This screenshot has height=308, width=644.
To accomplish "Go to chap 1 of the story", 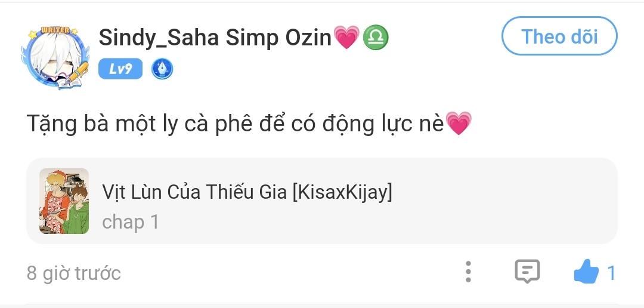I will tap(131, 222).
